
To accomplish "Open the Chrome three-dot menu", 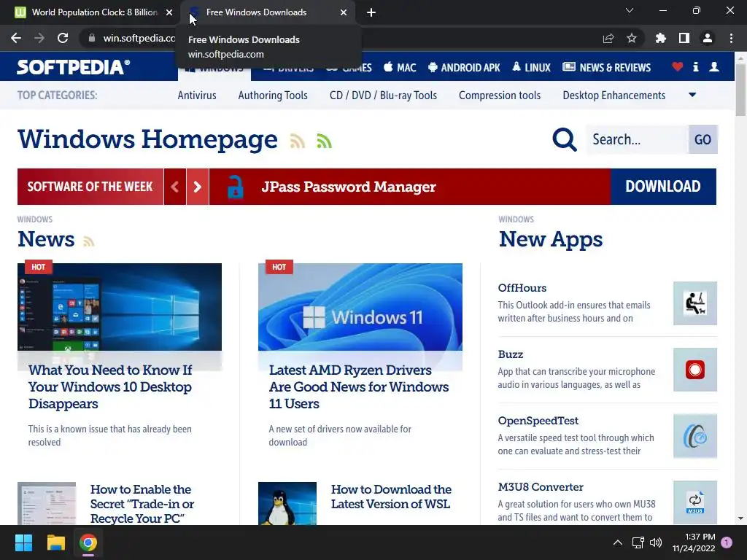I will click(731, 38).
